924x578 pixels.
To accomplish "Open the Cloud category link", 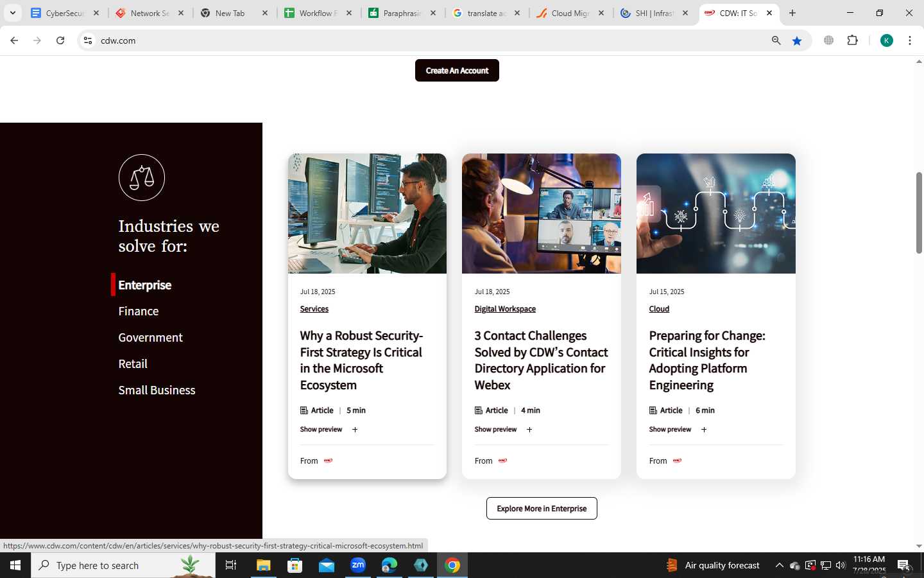I will [x=659, y=309].
